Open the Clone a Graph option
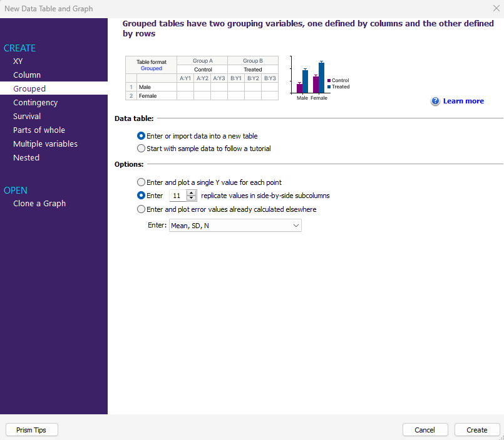The image size is (504, 440). 39,204
